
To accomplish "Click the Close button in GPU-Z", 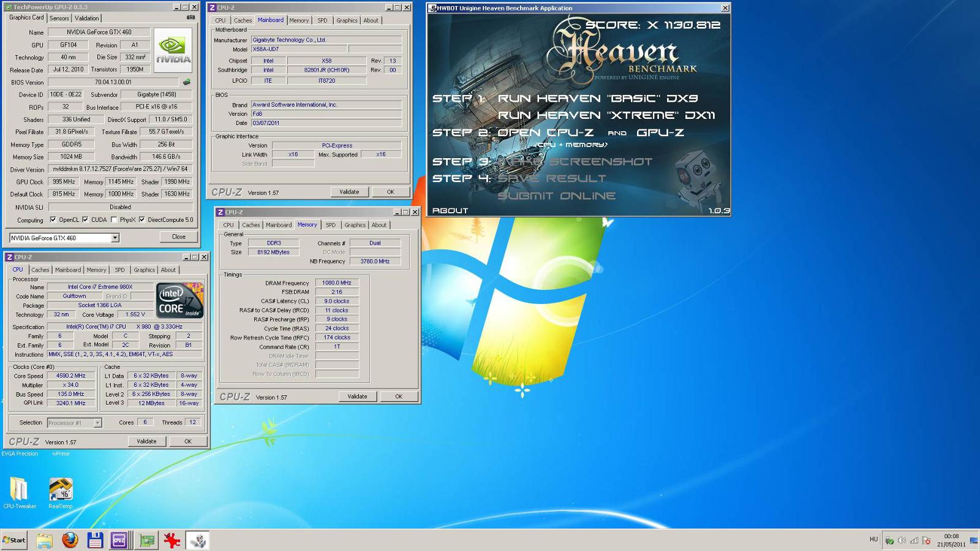I will pyautogui.click(x=179, y=237).
